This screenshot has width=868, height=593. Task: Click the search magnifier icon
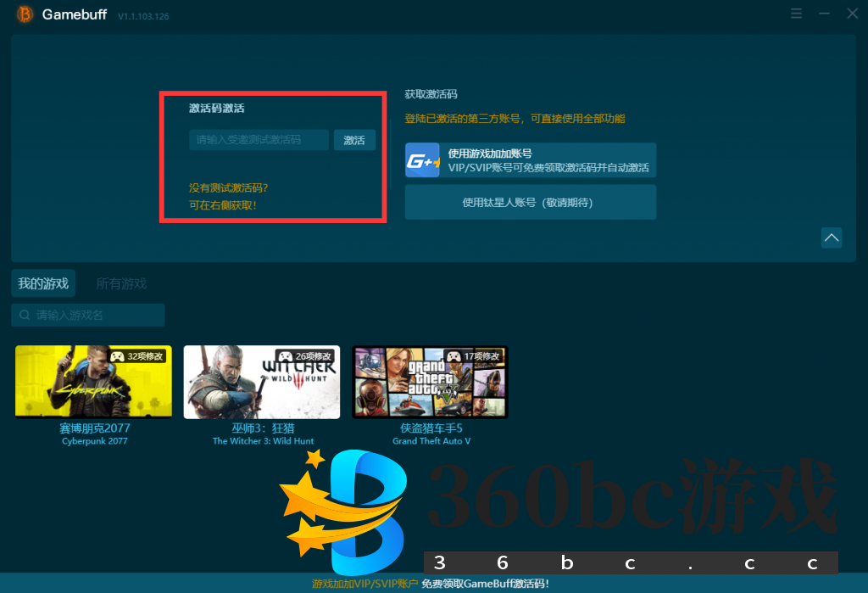coord(23,315)
